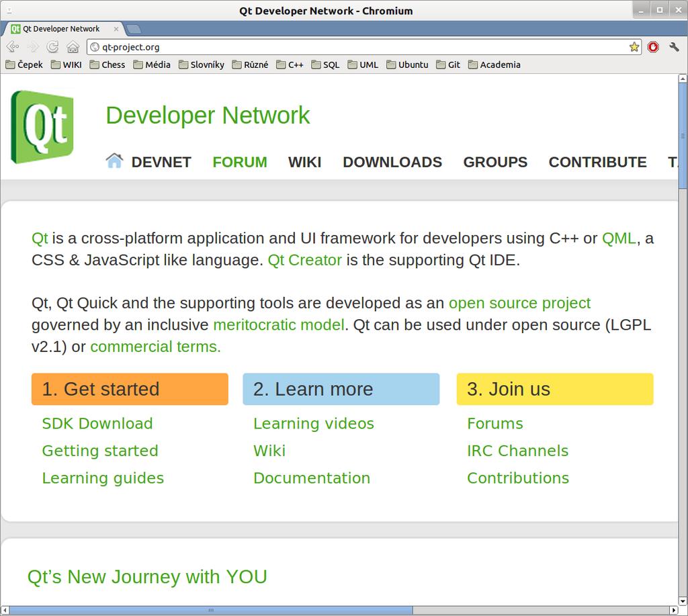Click the red ad-blocker extension icon
The height and width of the screenshot is (616, 688).
click(x=653, y=46)
